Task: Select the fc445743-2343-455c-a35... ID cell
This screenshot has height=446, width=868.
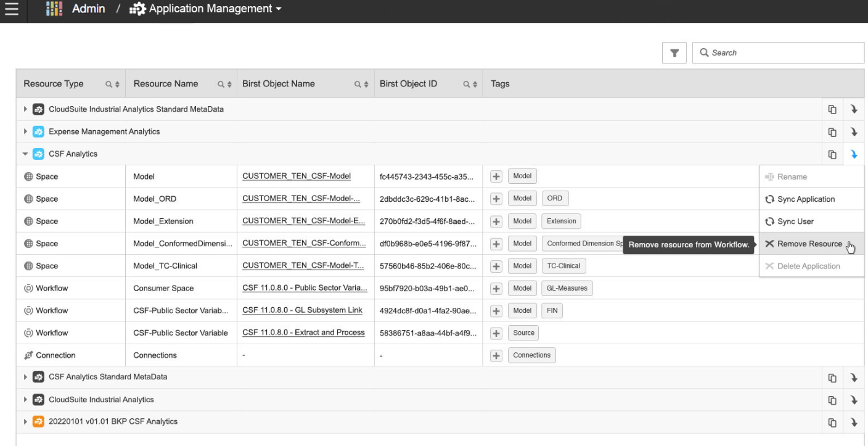Action: [428, 176]
